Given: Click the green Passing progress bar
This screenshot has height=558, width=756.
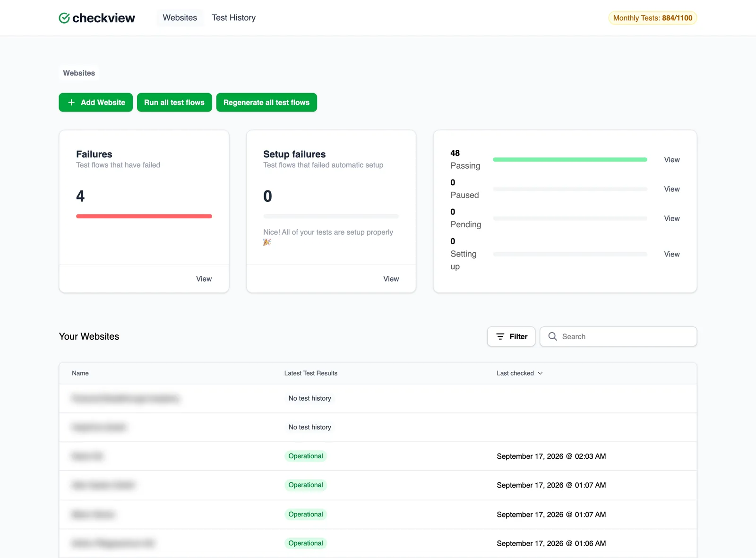Looking at the screenshot, I should click(x=570, y=160).
